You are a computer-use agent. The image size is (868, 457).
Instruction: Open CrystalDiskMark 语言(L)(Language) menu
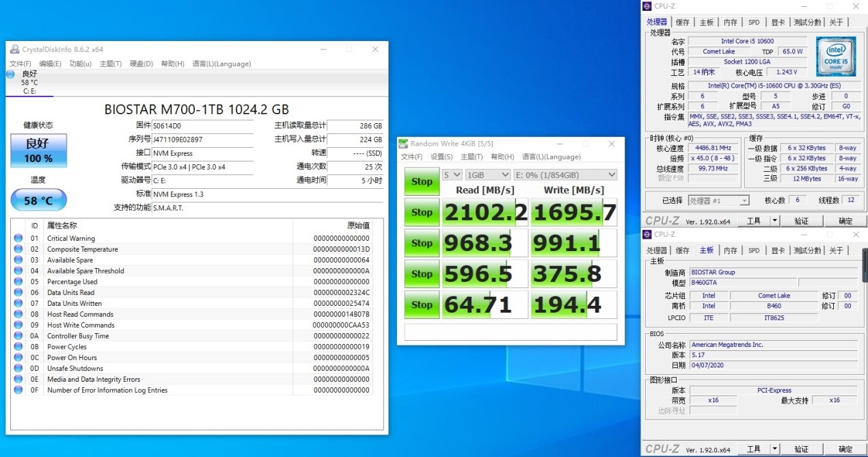click(x=552, y=157)
